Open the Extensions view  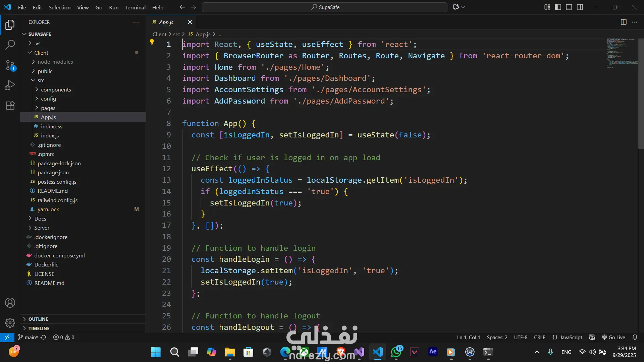point(10,105)
